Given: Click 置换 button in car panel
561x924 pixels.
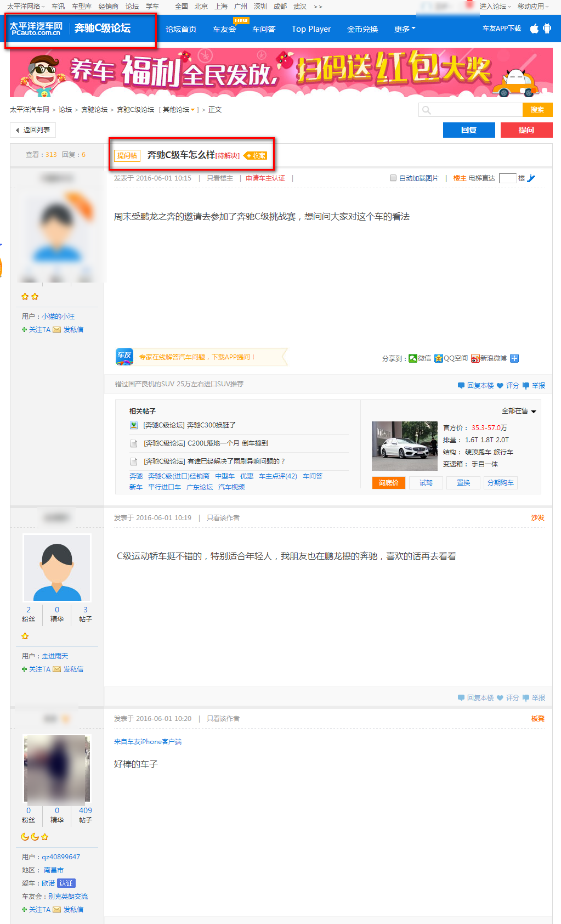Looking at the screenshot, I should coord(463,483).
